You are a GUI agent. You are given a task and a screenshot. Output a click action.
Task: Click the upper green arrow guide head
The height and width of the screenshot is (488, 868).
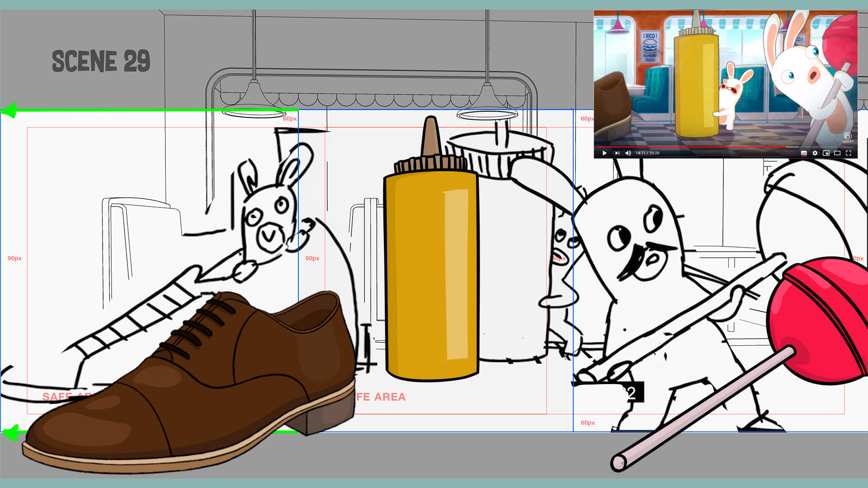pos(9,110)
